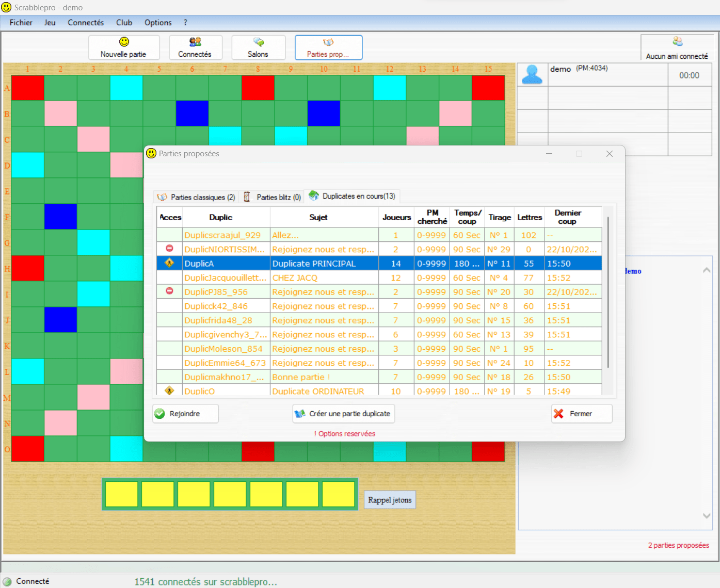
Task: Click the yellow access icon in DuplicO row
Action: click(169, 390)
